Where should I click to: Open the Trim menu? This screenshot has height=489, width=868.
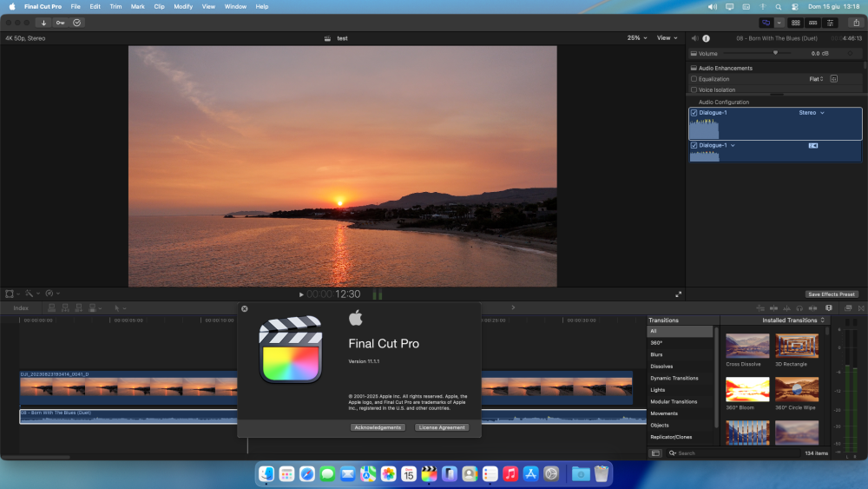tap(115, 7)
